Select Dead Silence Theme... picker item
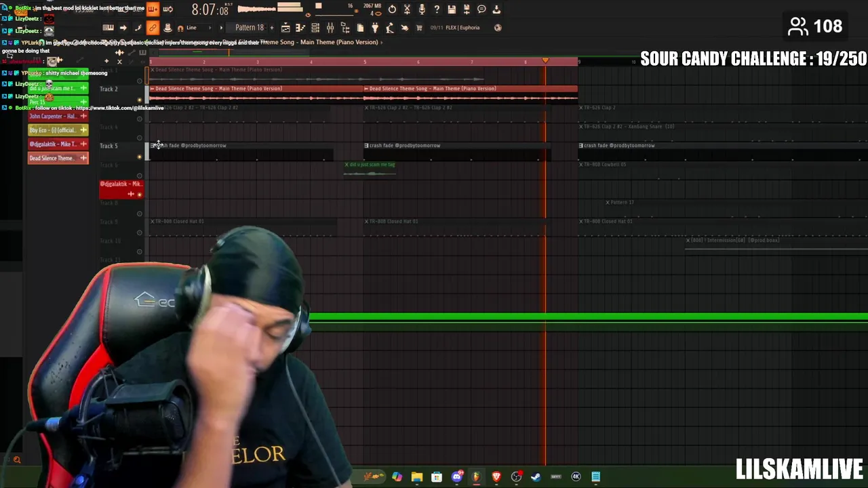Viewport: 868px width, 488px height. pyautogui.click(x=58, y=158)
